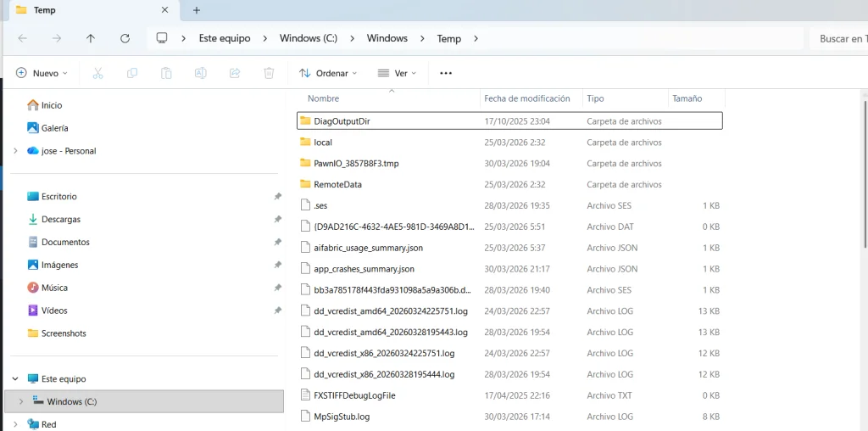
Task: Open Inicio in the sidebar
Action: (x=44, y=105)
